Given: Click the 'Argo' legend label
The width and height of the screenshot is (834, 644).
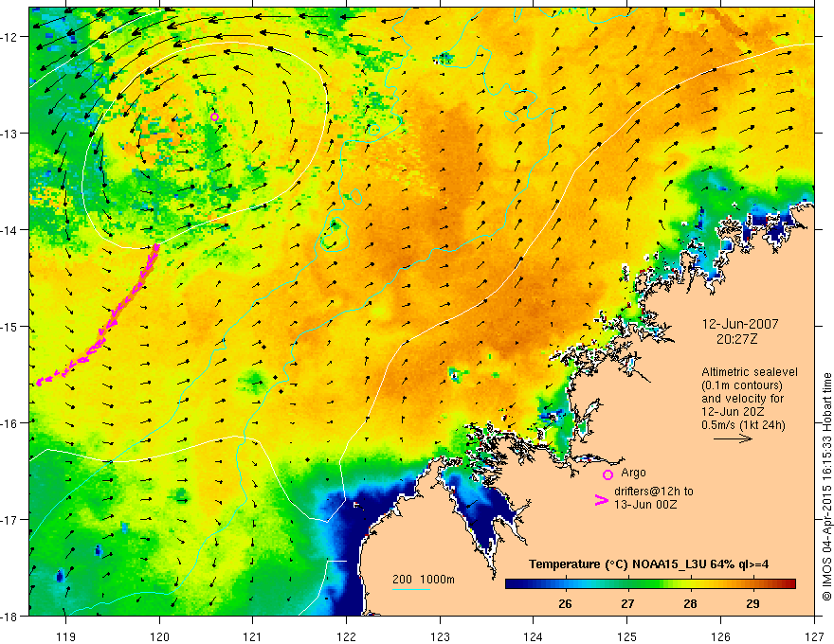Looking at the screenshot, I should (633, 473).
